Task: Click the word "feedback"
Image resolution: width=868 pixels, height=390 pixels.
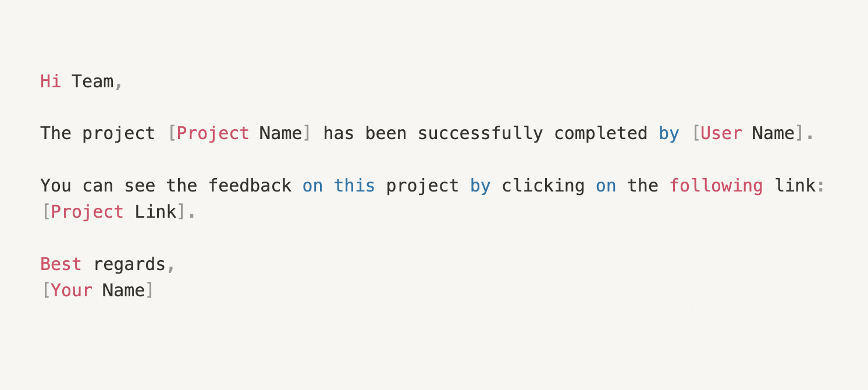Action: (x=250, y=186)
